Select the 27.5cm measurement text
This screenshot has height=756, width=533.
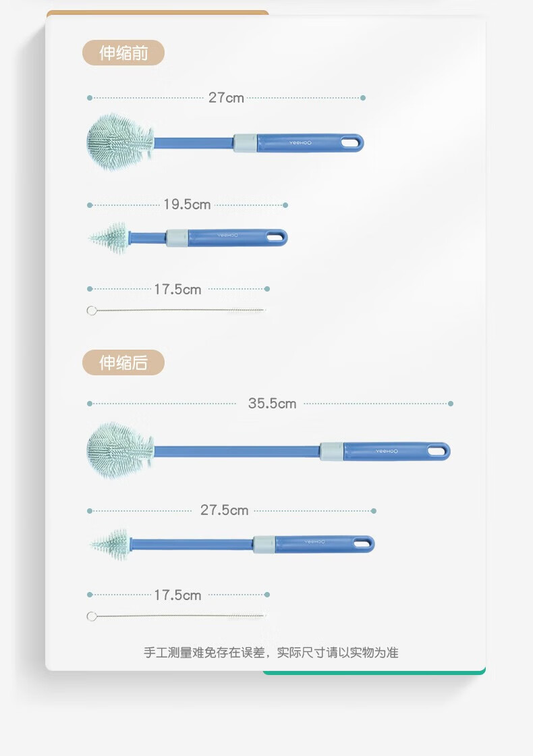point(224,510)
